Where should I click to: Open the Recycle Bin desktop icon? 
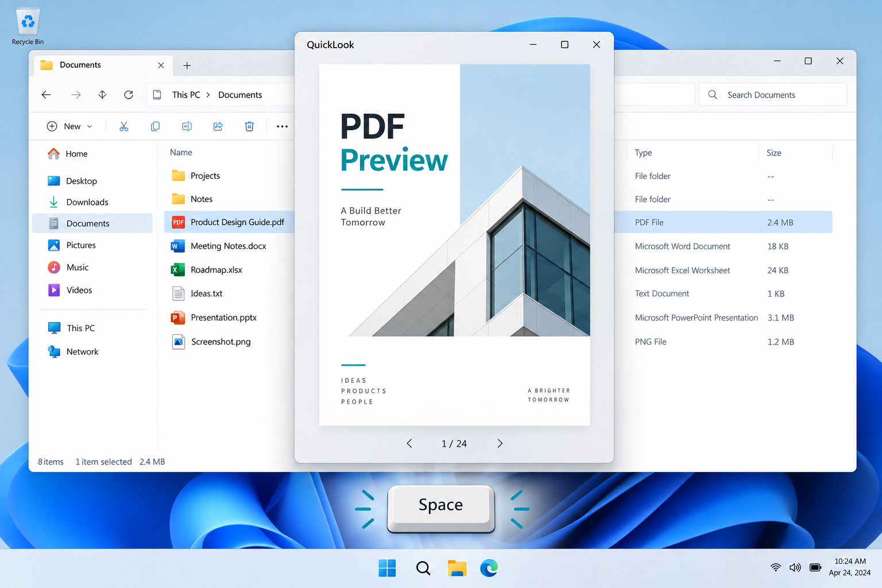tap(28, 26)
